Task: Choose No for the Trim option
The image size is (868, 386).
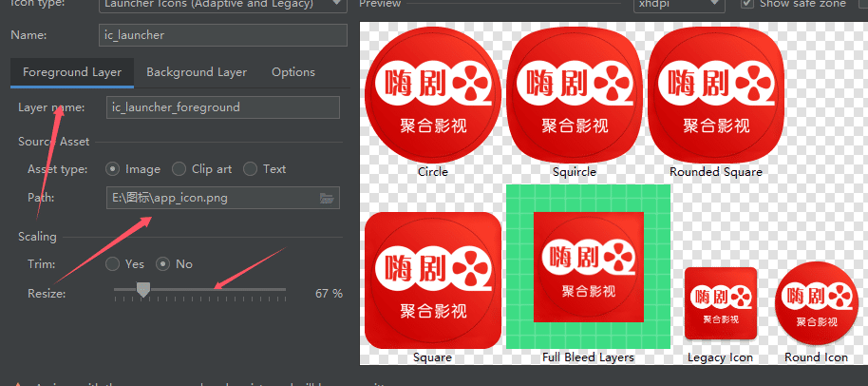Action: click(x=162, y=264)
